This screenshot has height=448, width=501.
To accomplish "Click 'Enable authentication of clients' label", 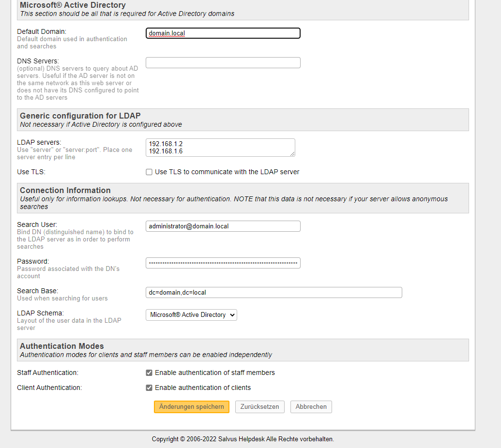I will tap(203, 388).
